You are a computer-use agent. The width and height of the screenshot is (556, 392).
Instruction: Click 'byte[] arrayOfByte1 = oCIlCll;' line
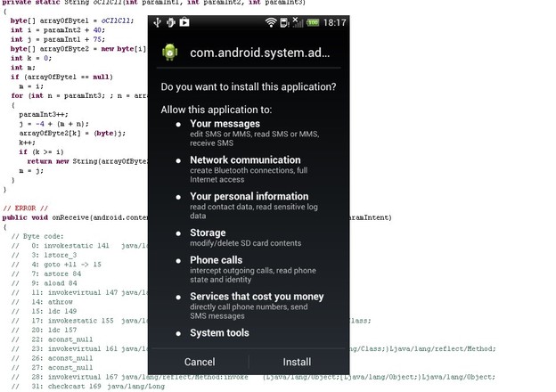tap(72, 20)
